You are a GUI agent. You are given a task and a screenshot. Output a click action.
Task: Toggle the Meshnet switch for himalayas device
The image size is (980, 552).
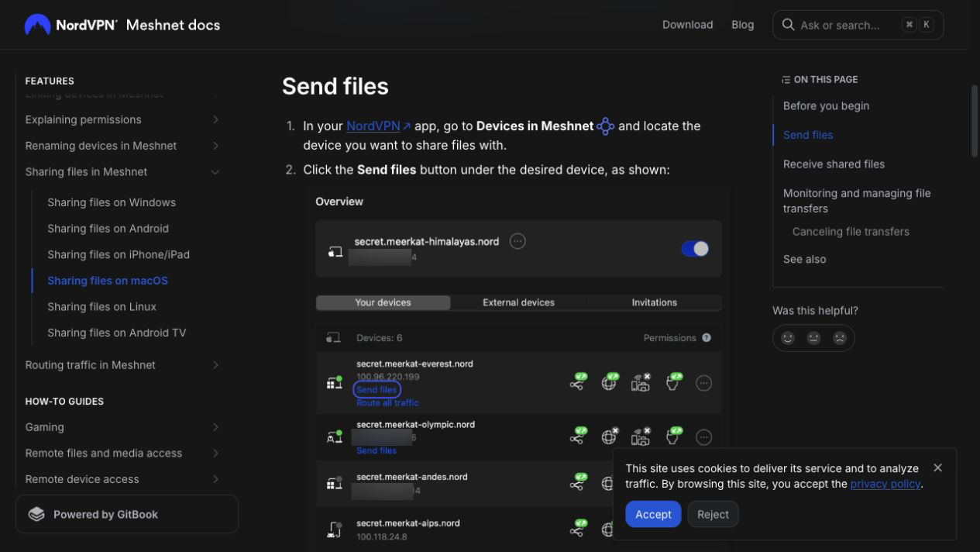click(x=695, y=249)
